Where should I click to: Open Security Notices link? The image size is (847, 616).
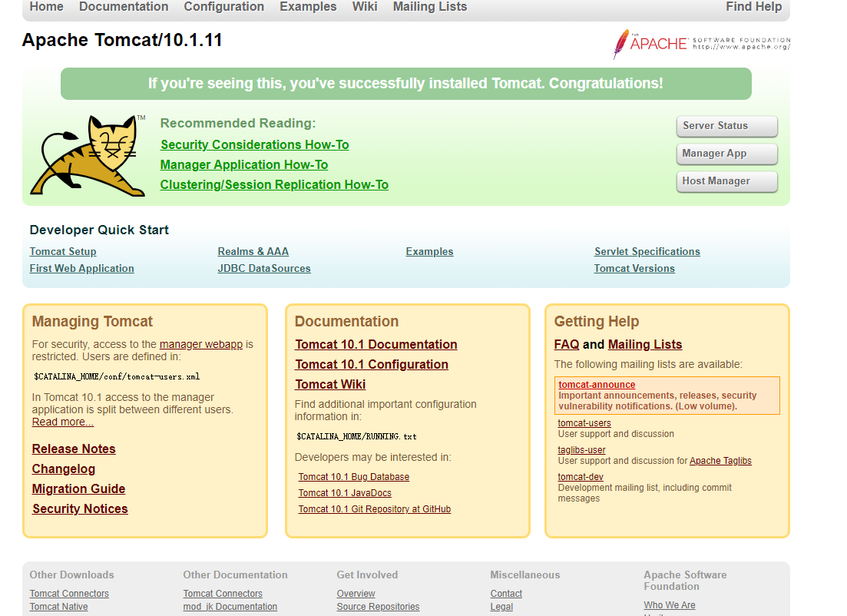(80, 509)
